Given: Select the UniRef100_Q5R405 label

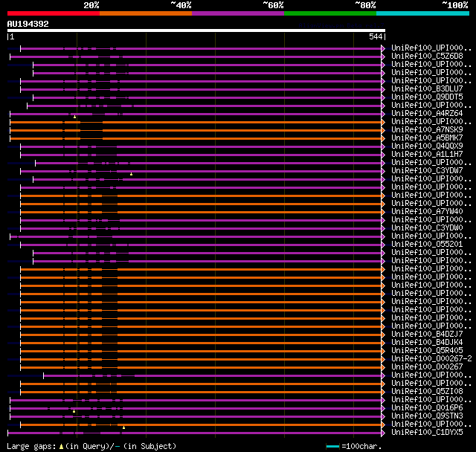Looking at the screenshot, I should coord(427,350).
